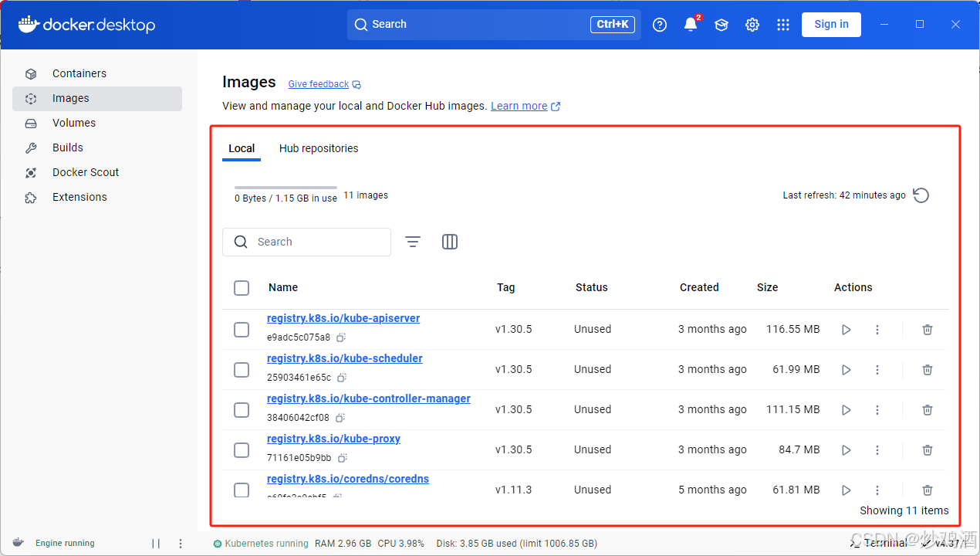
Task: Open Volumes in the sidebar
Action: [x=97, y=123]
